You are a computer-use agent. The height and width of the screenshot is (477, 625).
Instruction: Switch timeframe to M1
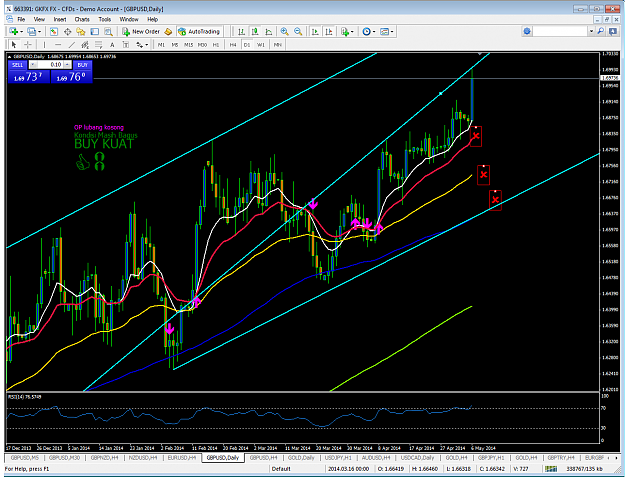161,45
